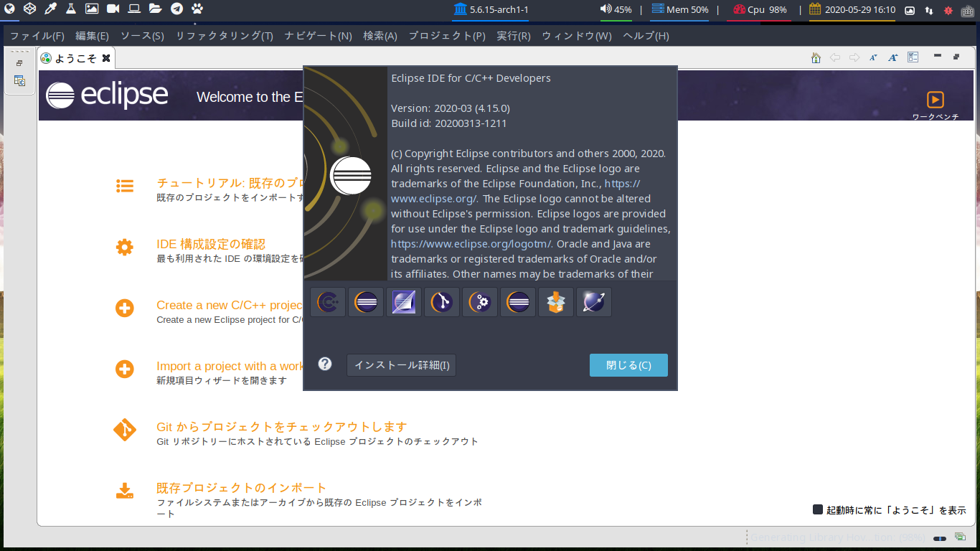Image resolution: width=980 pixels, height=551 pixels.
Task: Open the Workbench via orange play icon
Action: pos(935,100)
